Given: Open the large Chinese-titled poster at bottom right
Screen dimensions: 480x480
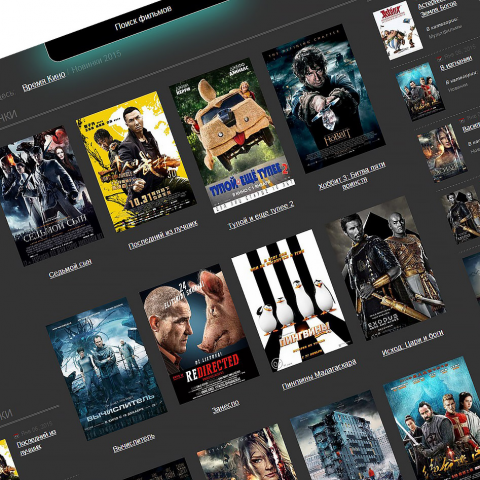Looking at the screenshot, I should coord(437,420).
